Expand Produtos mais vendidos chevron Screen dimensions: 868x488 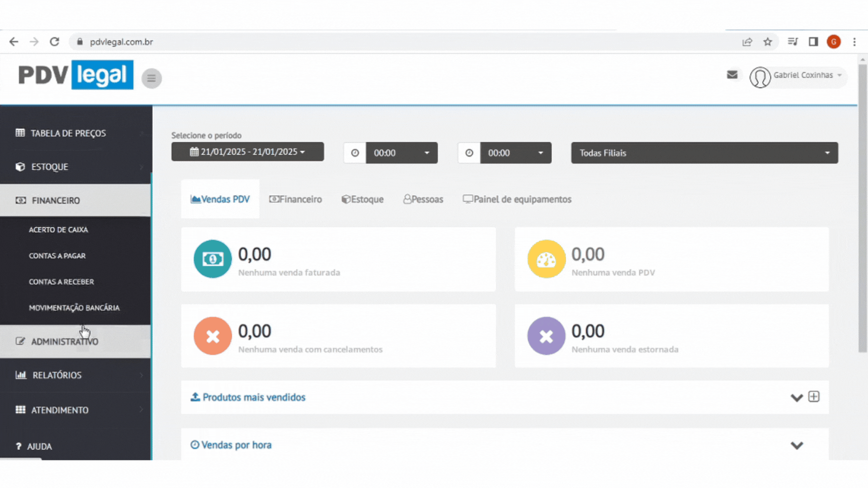tap(797, 398)
